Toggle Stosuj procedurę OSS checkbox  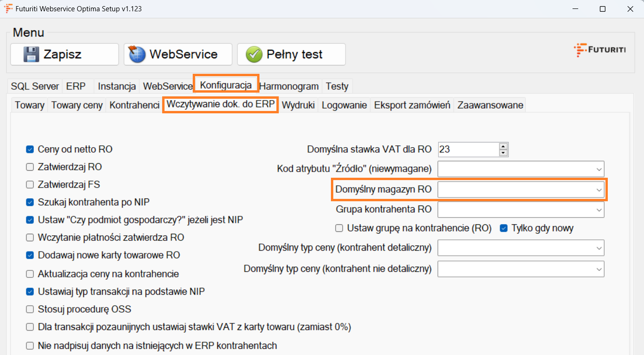click(x=30, y=309)
